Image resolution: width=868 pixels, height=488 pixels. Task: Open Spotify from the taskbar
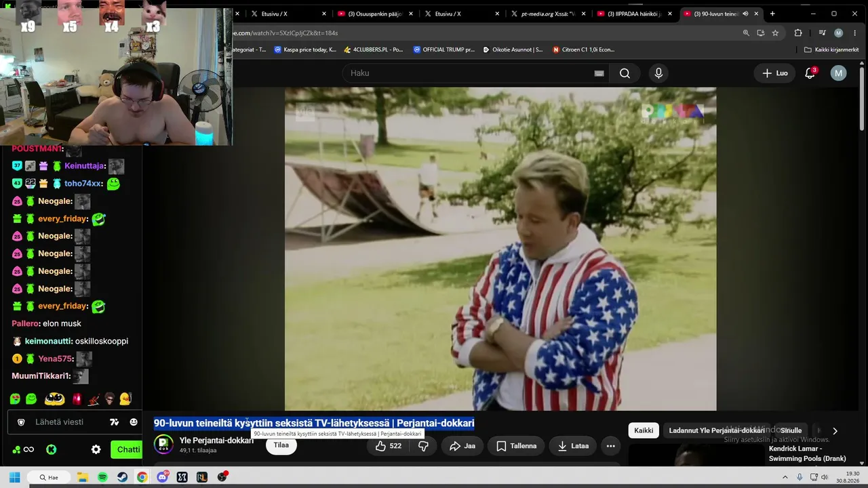coord(102,477)
